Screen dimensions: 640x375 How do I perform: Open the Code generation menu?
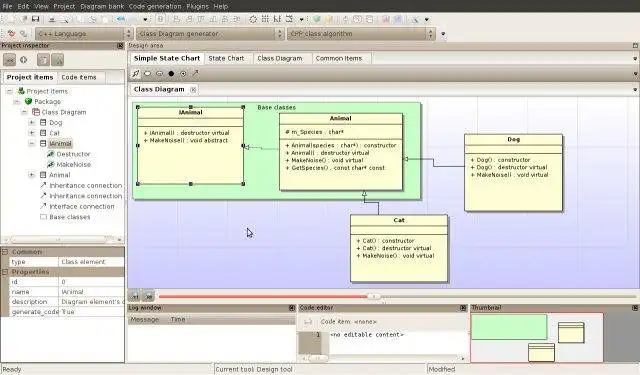(155, 6)
